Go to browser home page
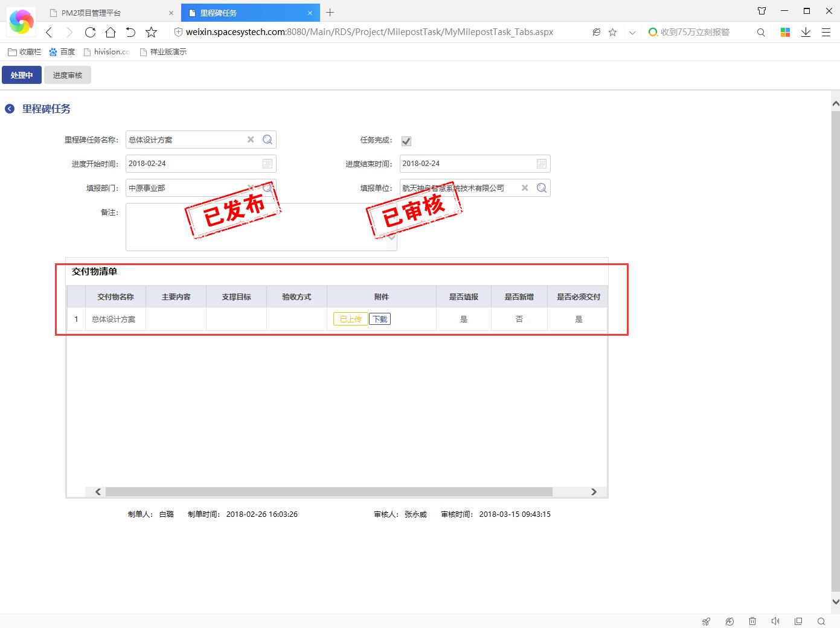 click(111, 32)
